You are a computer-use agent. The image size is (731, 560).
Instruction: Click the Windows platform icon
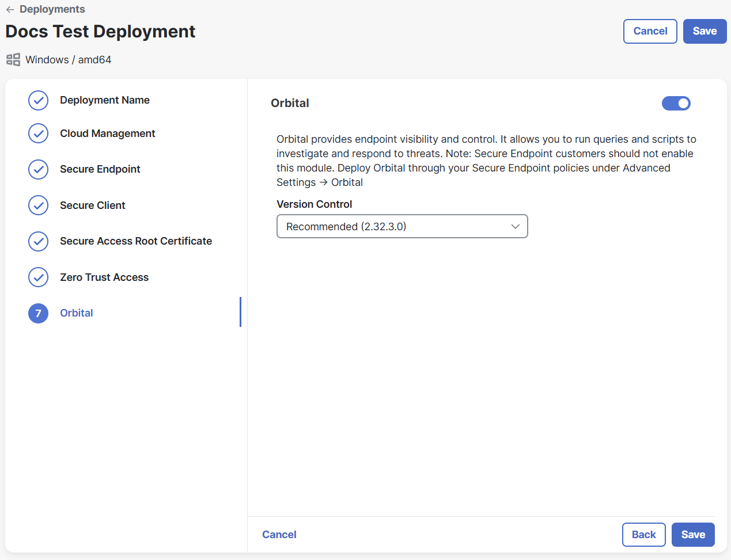(13, 60)
